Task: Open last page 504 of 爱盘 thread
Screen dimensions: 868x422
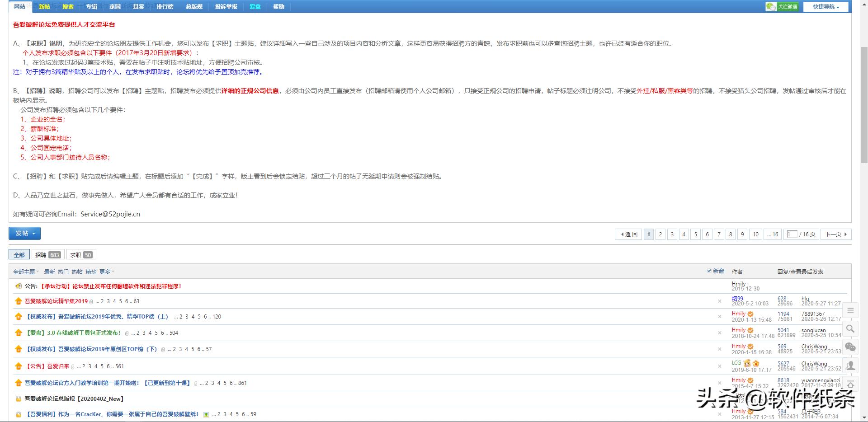Action: tap(174, 333)
